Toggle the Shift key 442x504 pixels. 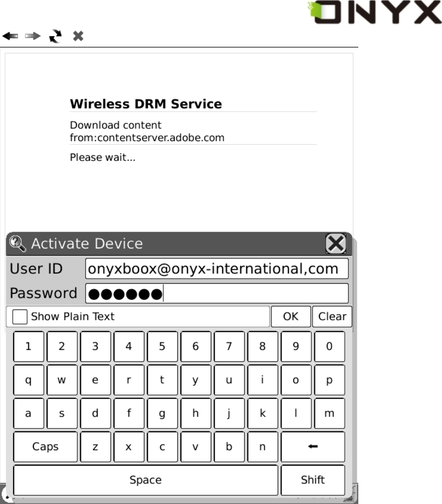pos(313,480)
